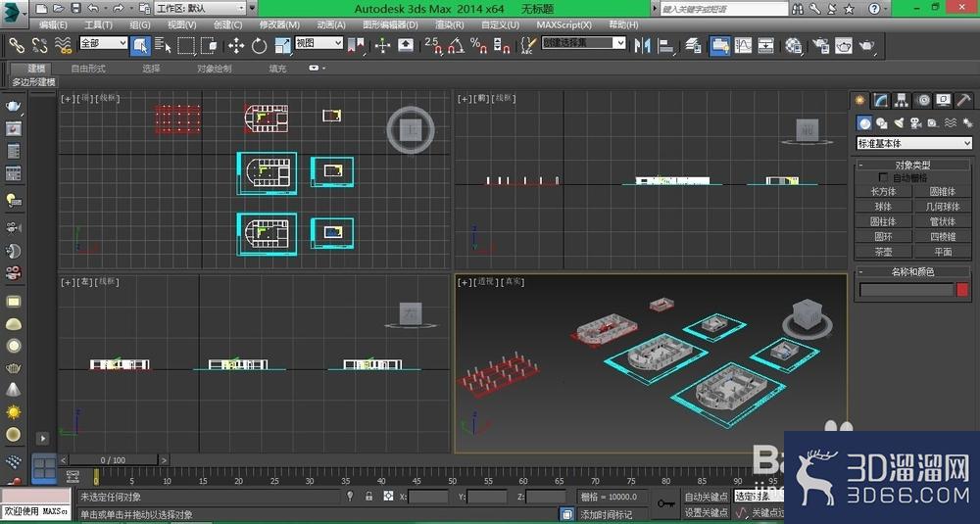Toggle the Window/Crossing selection icon
The image size is (980, 524).
pyautogui.click(x=209, y=45)
